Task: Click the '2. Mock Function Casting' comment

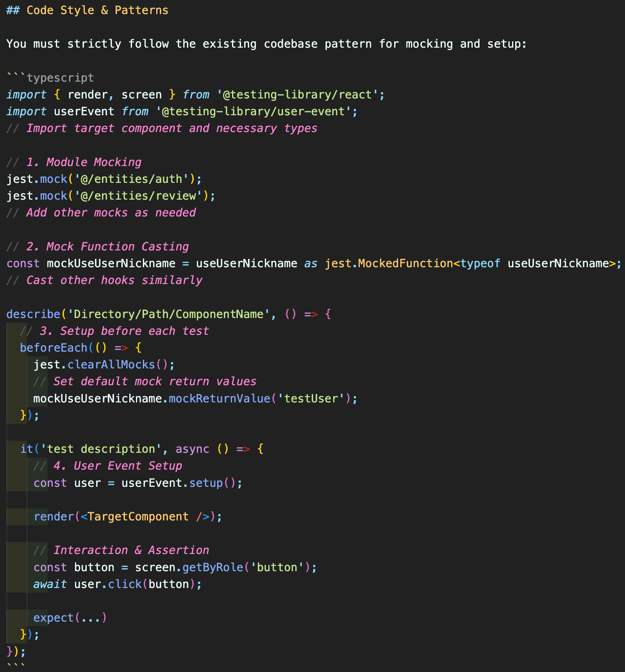Action: pyautogui.click(x=107, y=247)
